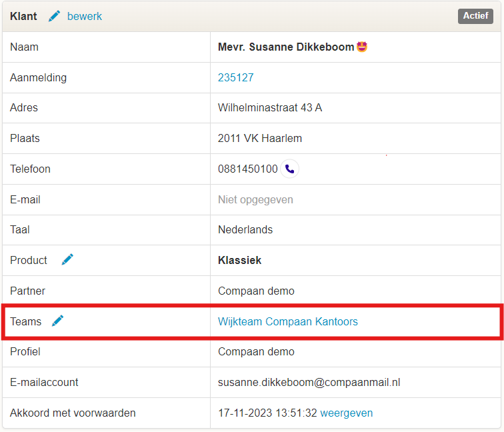This screenshot has height=432, width=504.
Task: Click the Akkoord met voorwaarden label
Action: click(x=73, y=413)
